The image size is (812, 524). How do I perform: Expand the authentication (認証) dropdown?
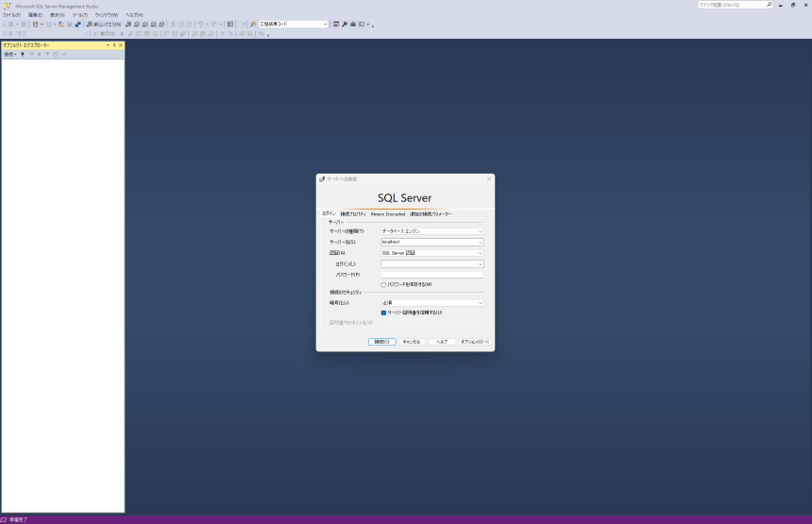click(x=432, y=253)
